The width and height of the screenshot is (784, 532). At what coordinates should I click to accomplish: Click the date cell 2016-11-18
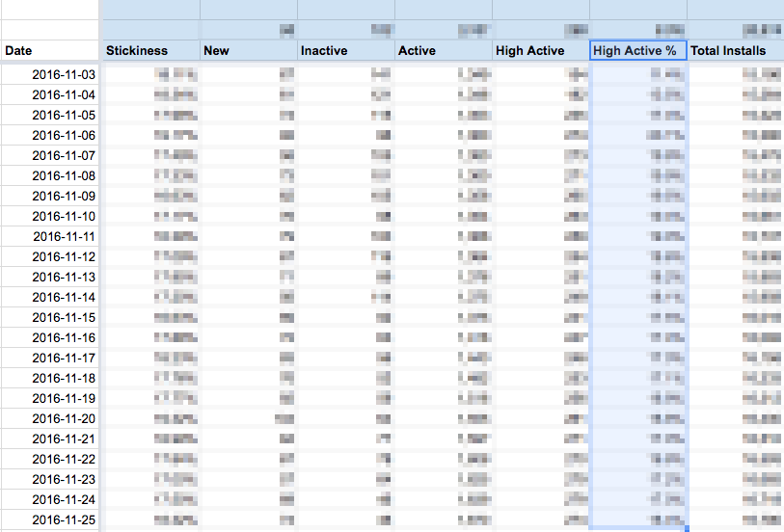[50, 378]
